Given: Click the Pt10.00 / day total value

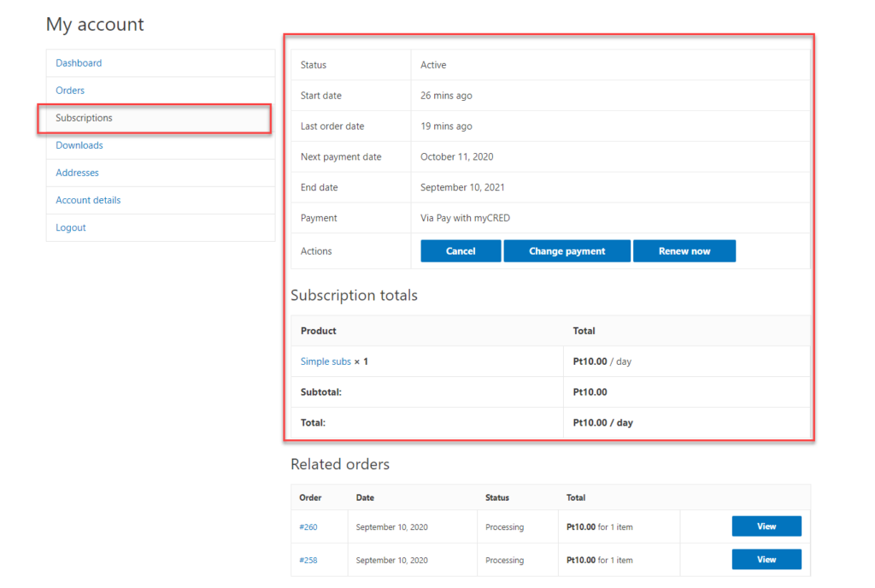Looking at the screenshot, I should click(602, 423).
